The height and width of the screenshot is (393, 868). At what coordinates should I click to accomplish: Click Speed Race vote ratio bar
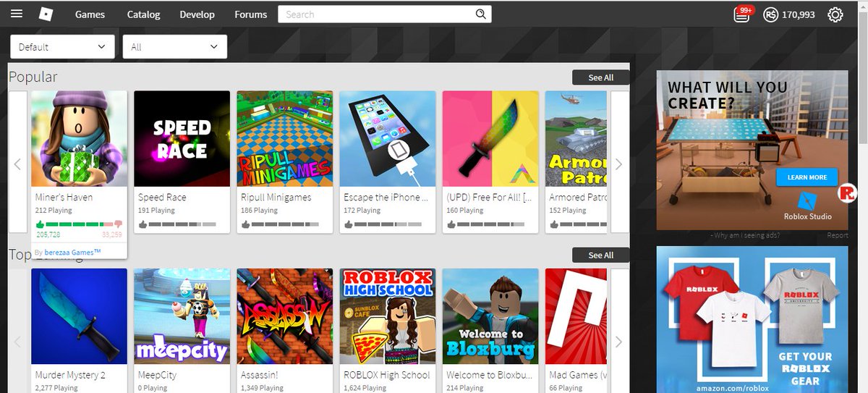182,224
